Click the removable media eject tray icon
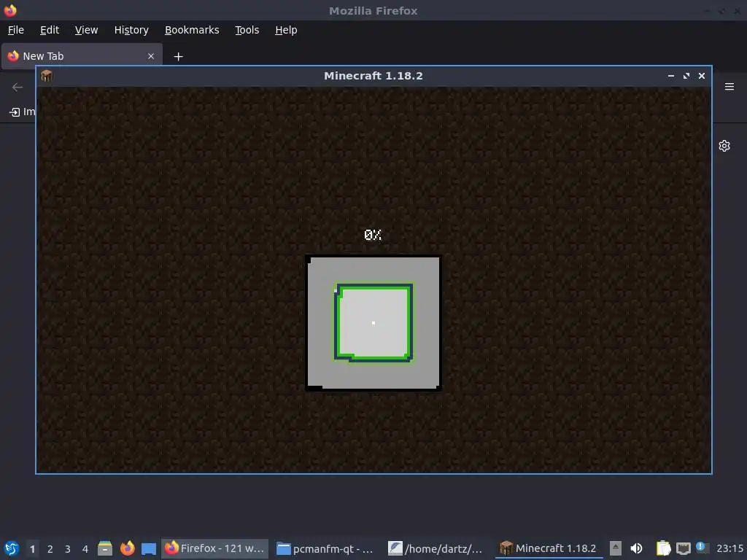 pos(616,548)
